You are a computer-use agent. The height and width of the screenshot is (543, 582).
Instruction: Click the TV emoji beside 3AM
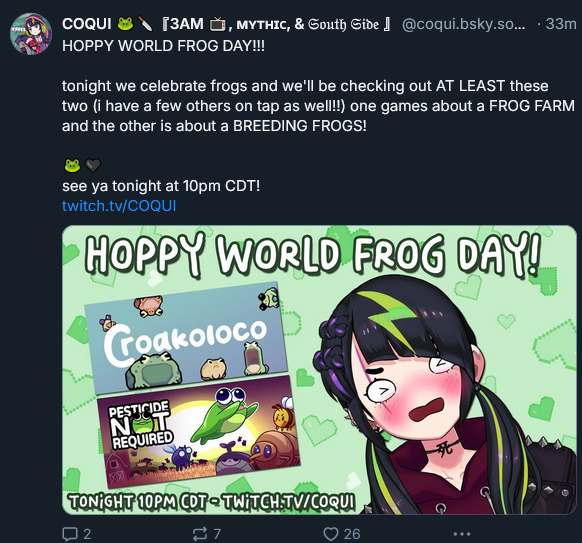(218, 24)
